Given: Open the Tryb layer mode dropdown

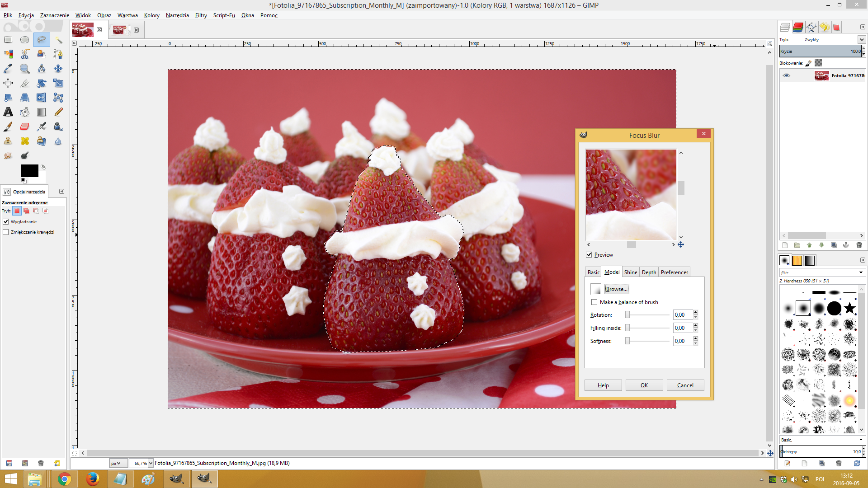Looking at the screenshot, I should tap(834, 40).
